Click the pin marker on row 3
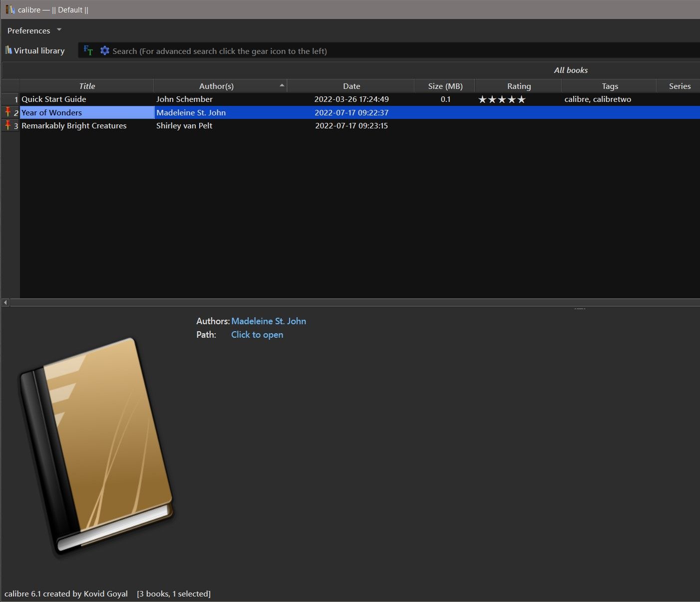This screenshot has height=602, width=700. click(7, 125)
